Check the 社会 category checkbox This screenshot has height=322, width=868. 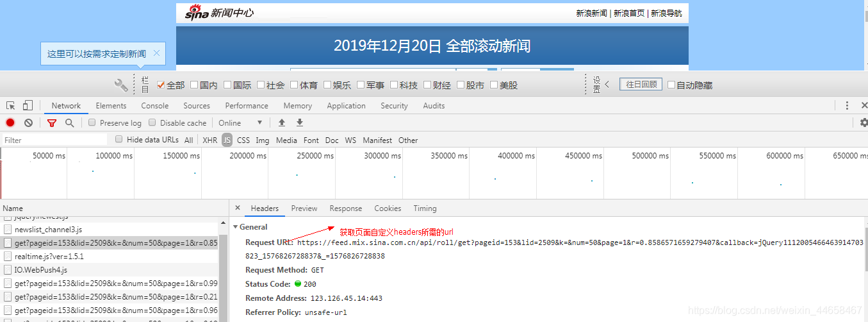pos(261,85)
